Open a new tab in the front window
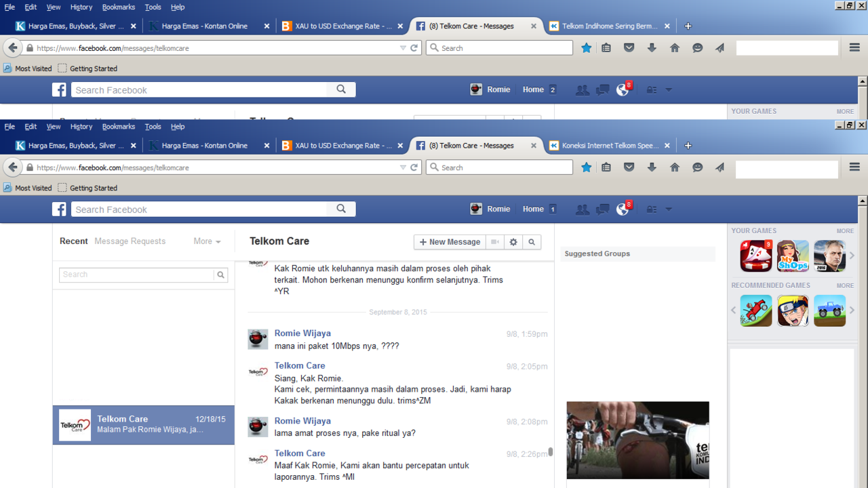The width and height of the screenshot is (868, 488). pos(688,146)
